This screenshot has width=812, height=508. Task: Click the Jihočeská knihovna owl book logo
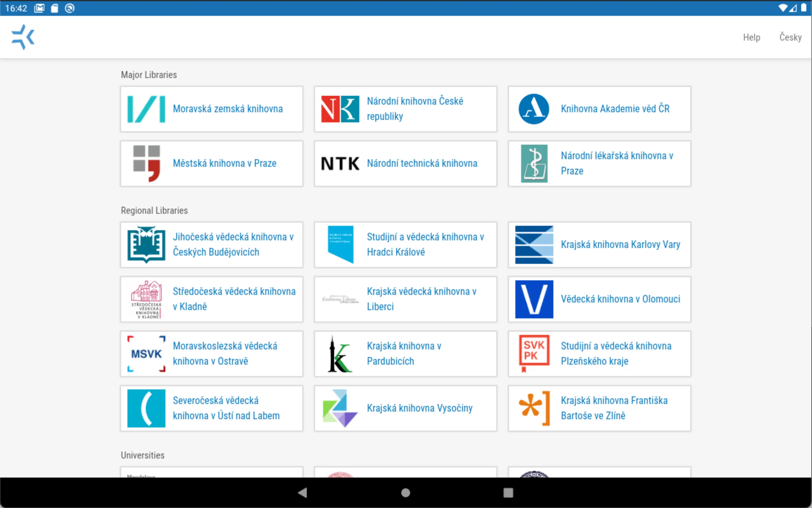146,244
